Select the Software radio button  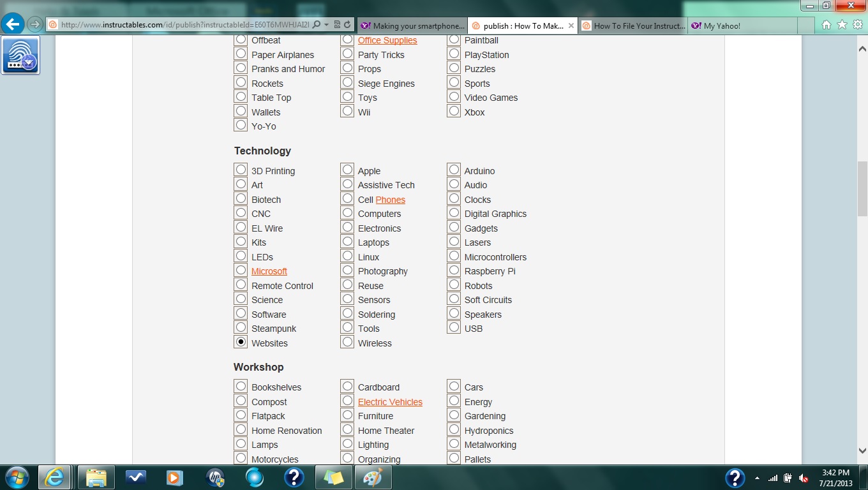[241, 313]
